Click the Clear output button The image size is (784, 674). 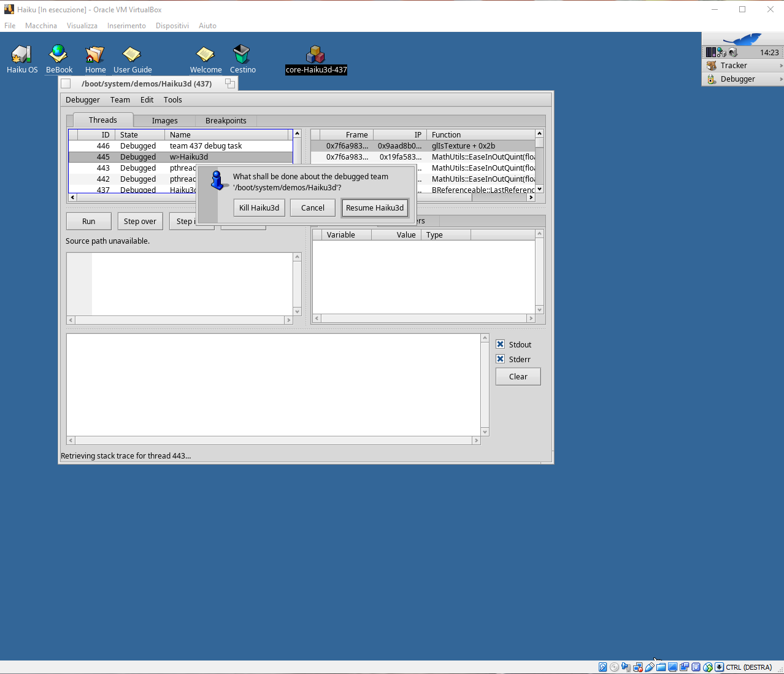point(518,377)
